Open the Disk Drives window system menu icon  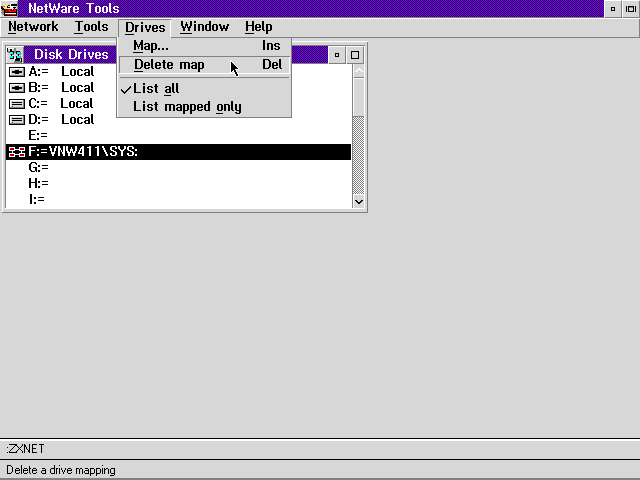pos(15,55)
